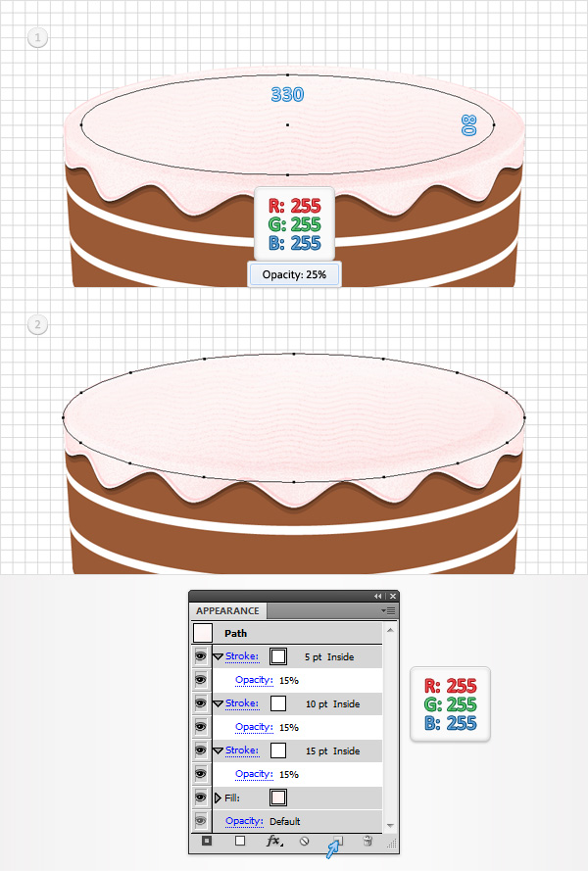Close the Appearance panel
This screenshot has width=588, height=871.
(x=393, y=596)
